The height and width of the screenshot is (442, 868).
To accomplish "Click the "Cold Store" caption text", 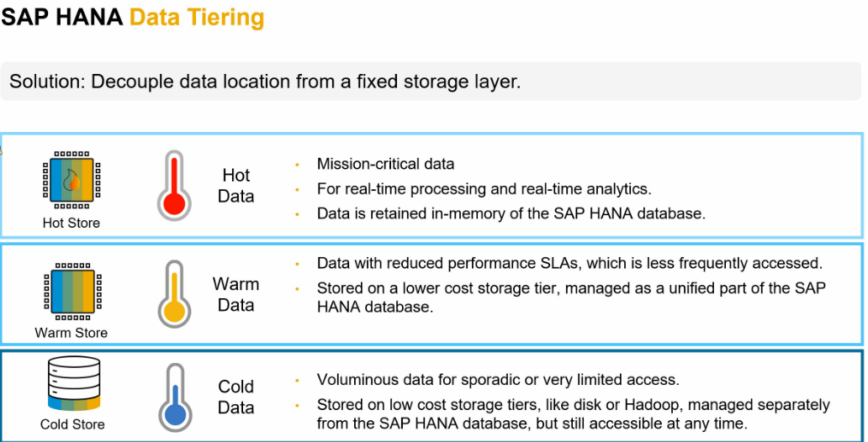I will click(x=72, y=424).
